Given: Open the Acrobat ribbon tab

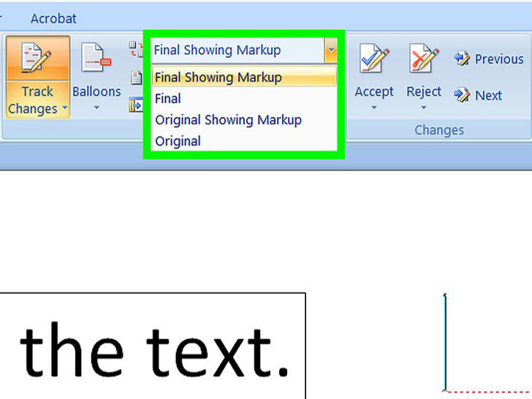Looking at the screenshot, I should click(x=53, y=19).
